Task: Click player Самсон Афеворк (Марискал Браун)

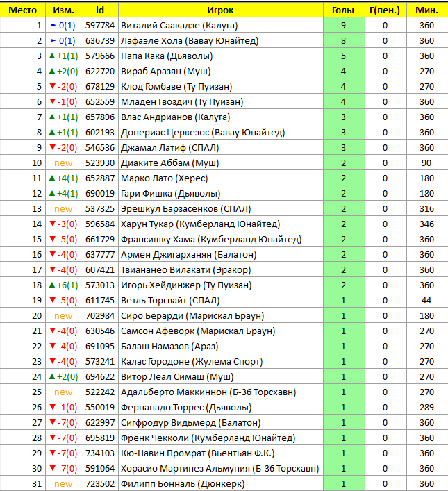Action: point(198,331)
